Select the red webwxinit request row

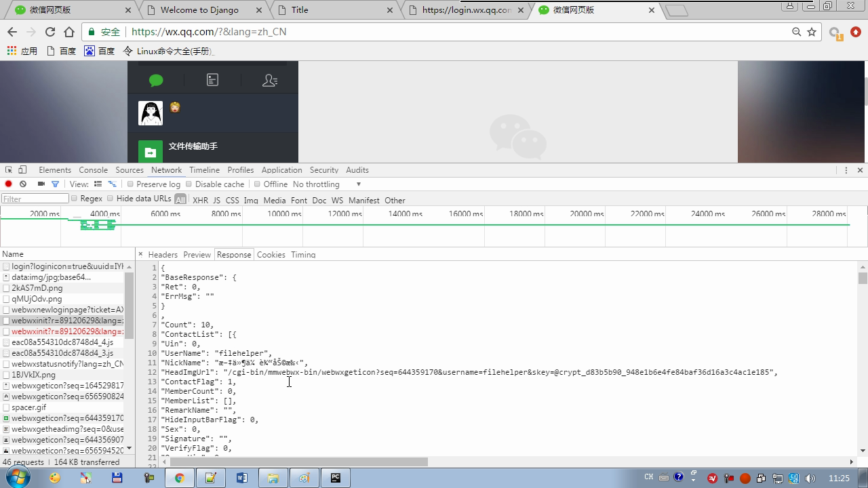[x=62, y=331]
